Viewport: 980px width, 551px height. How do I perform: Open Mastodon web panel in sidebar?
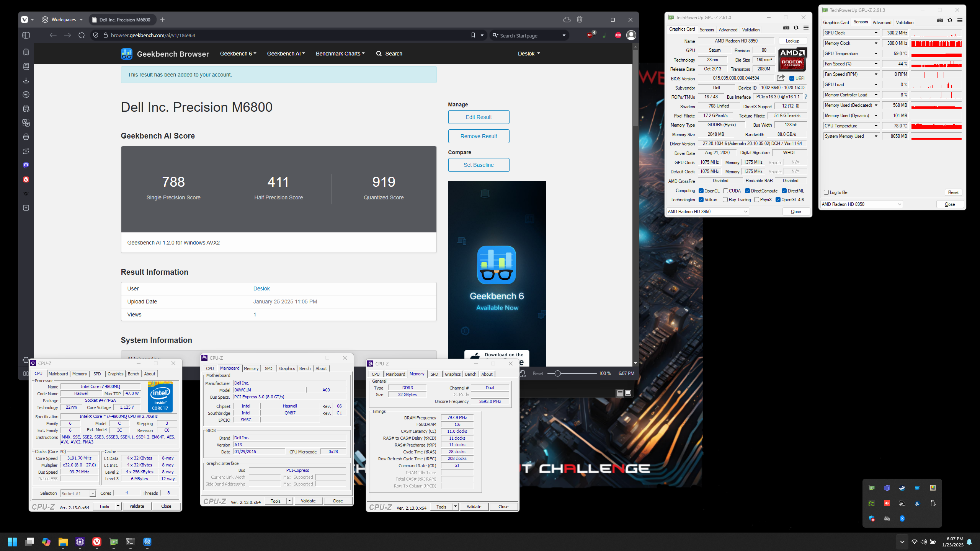(26, 165)
